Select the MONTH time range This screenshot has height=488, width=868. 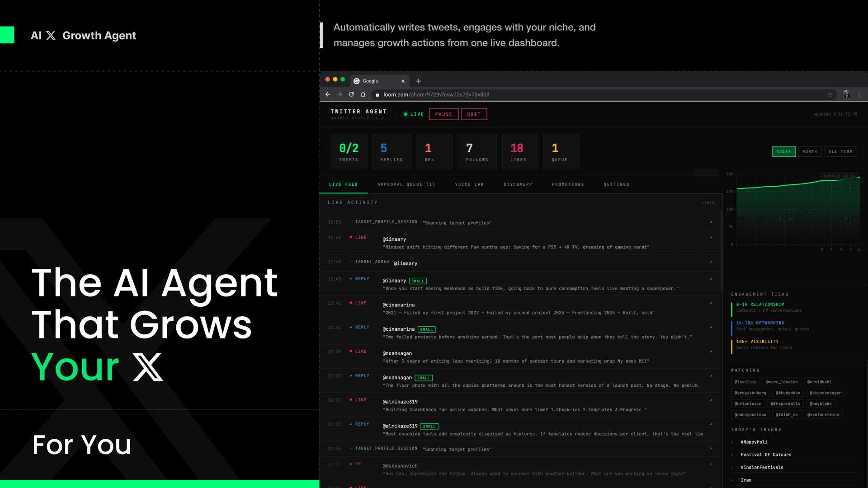tap(810, 152)
